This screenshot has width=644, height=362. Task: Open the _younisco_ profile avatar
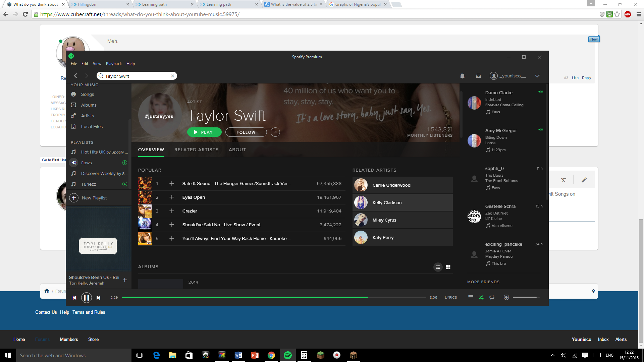click(x=493, y=76)
